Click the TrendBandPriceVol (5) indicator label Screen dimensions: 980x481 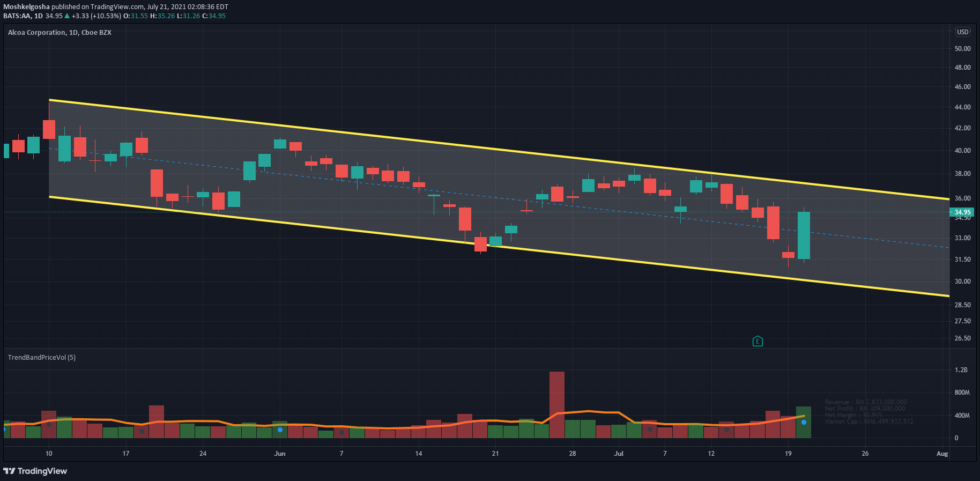point(42,357)
